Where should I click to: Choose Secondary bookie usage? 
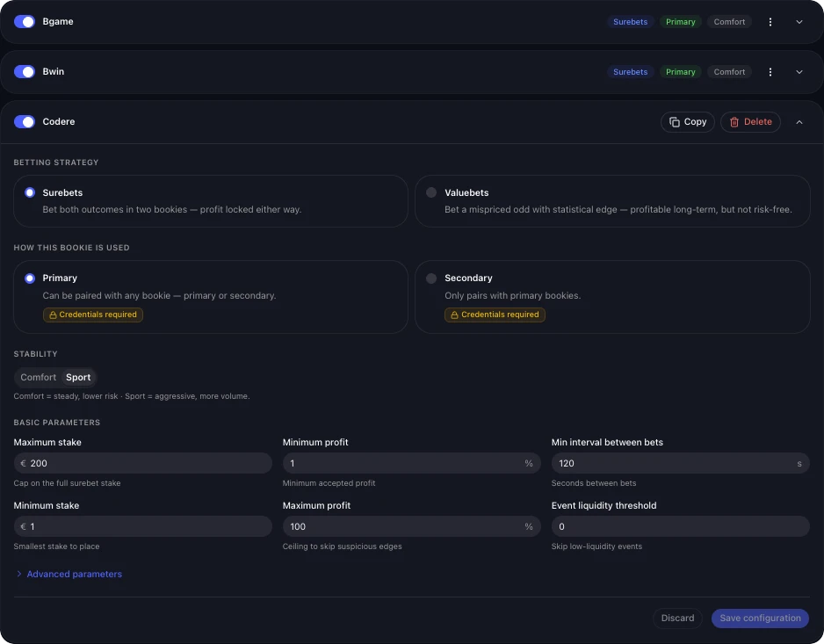pyautogui.click(x=612, y=297)
